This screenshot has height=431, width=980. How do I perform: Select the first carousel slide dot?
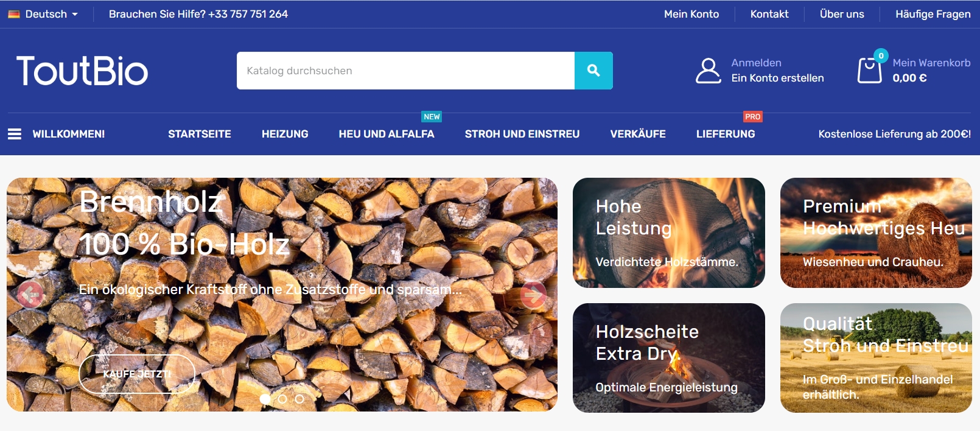coord(265,399)
